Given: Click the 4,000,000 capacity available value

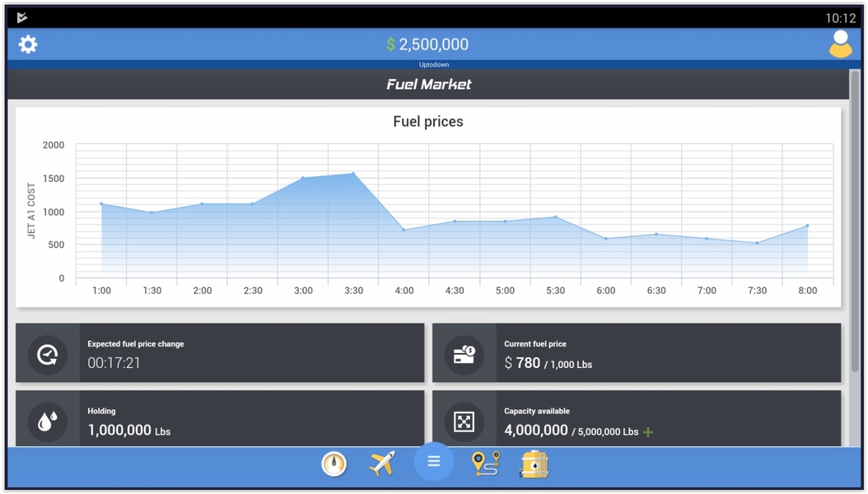Looking at the screenshot, I should point(536,431).
